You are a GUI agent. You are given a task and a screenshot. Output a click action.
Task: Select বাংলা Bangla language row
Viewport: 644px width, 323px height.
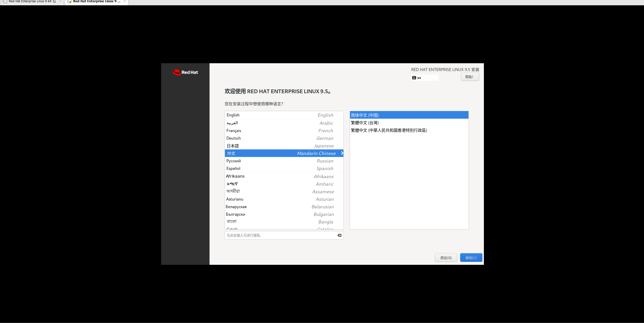coord(284,222)
